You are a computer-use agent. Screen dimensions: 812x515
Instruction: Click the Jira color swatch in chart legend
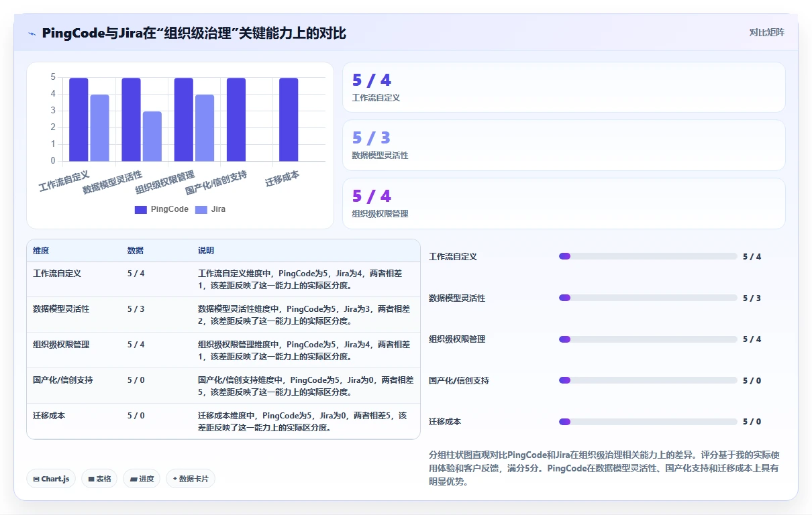201,210
